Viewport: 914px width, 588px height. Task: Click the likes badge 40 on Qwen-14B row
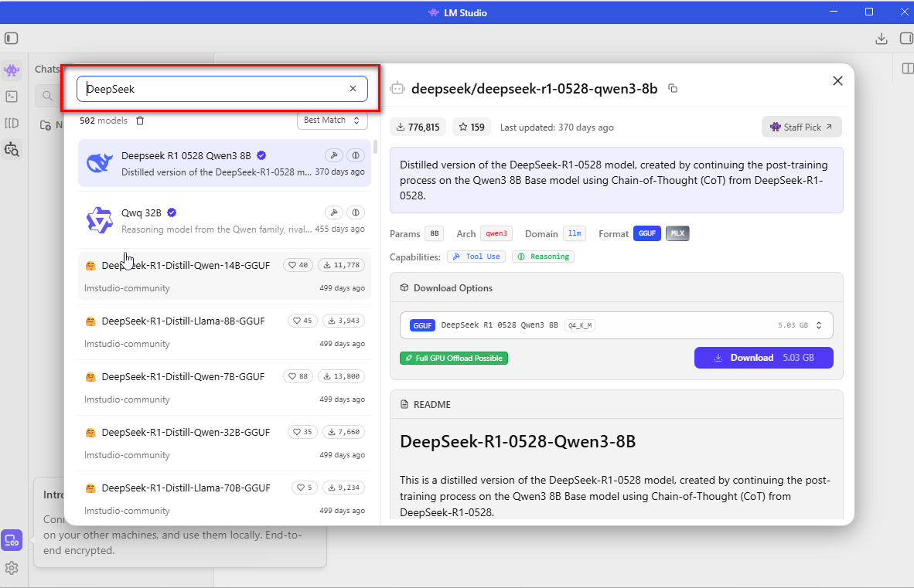click(298, 265)
